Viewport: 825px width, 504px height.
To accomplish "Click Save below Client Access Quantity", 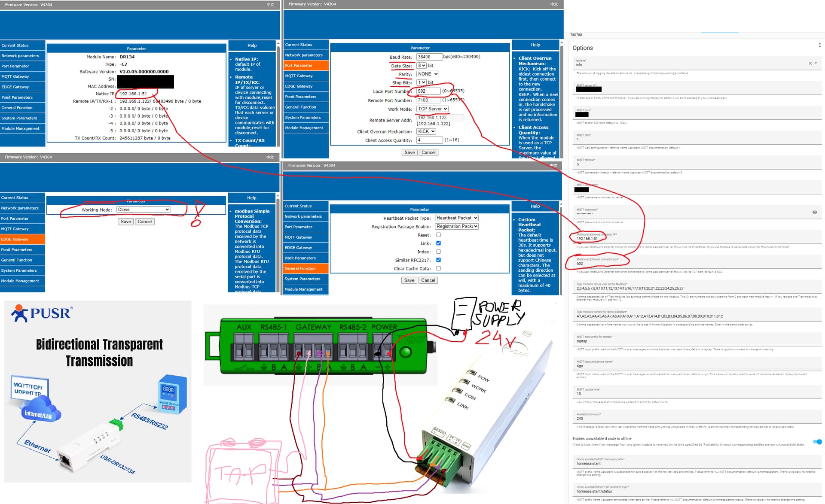I will pos(409,152).
